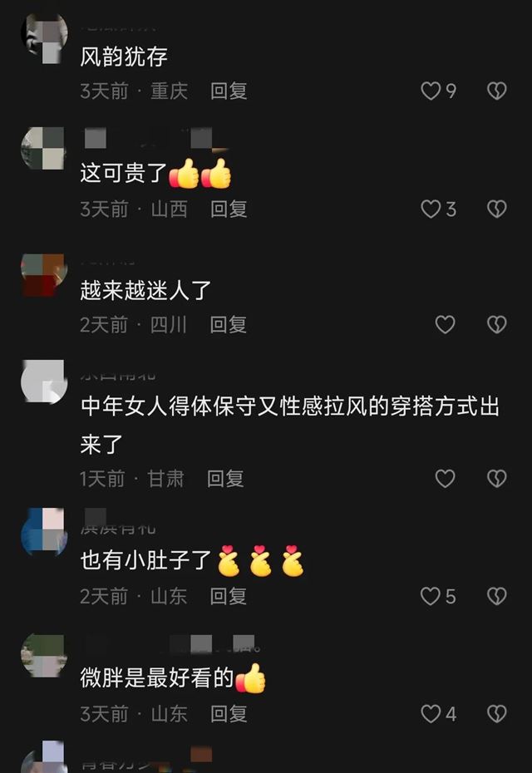532x773 pixels.
Task: Open avatar of 风韵犹存 commenter
Action: 44,37
